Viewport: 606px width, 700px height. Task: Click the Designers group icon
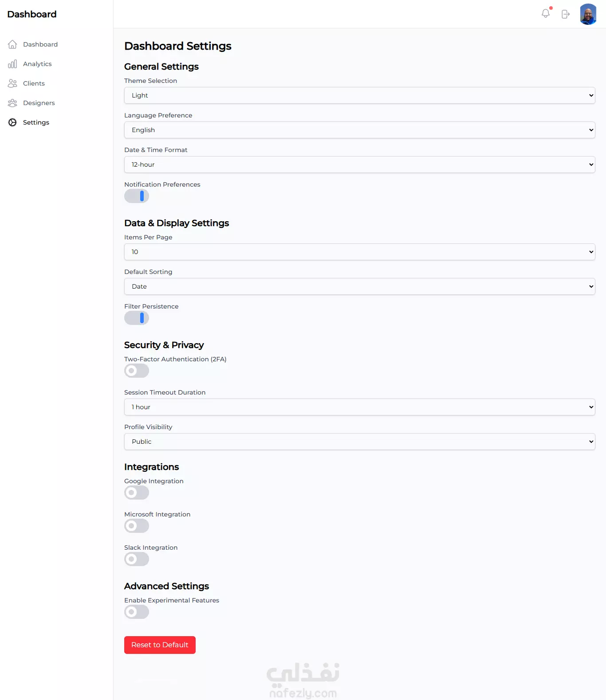click(x=12, y=103)
